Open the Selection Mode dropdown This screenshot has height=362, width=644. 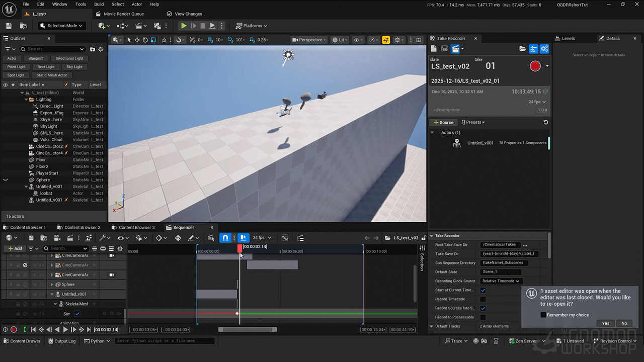(x=61, y=26)
